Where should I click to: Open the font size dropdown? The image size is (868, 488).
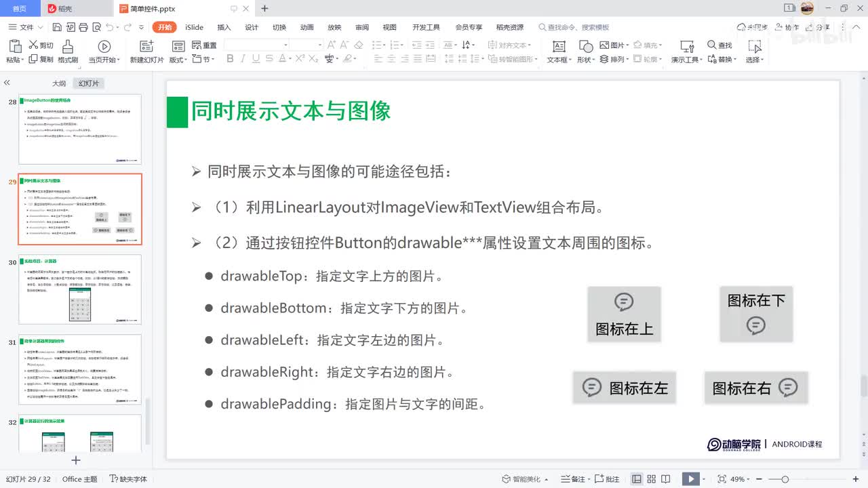(x=319, y=45)
